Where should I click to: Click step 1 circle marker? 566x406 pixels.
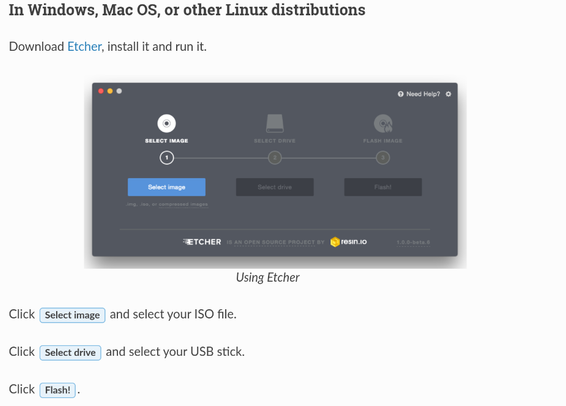click(167, 158)
